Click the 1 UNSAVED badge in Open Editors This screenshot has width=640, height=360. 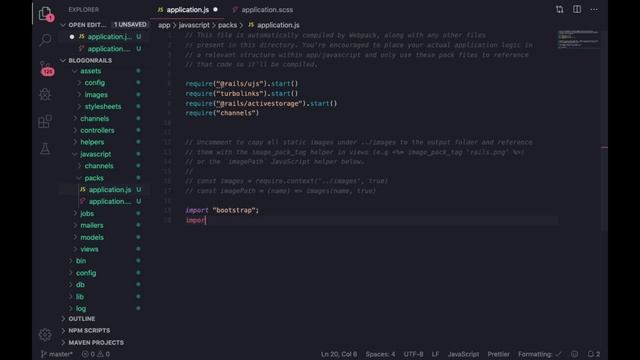130,25
